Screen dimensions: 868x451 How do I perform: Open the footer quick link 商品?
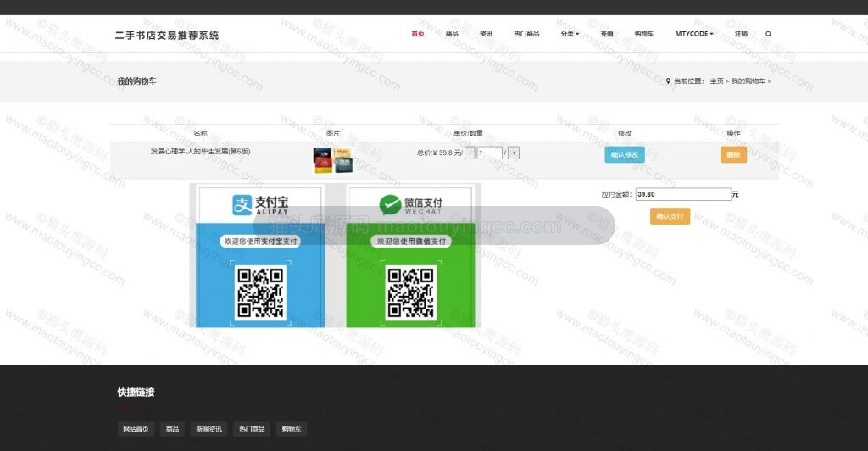(173, 429)
